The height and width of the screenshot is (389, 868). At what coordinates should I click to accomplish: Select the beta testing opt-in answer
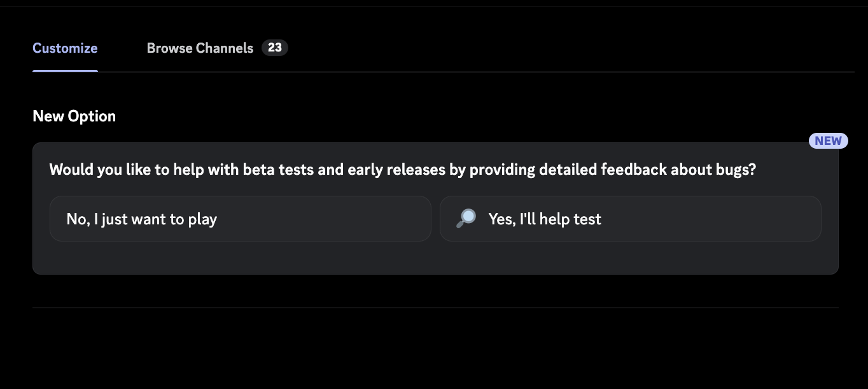pos(630,218)
